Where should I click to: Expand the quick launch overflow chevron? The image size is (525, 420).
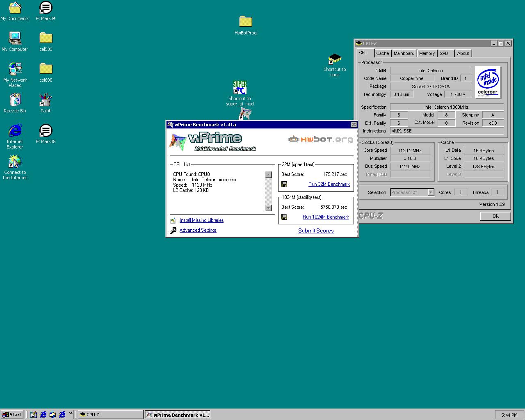click(71, 413)
